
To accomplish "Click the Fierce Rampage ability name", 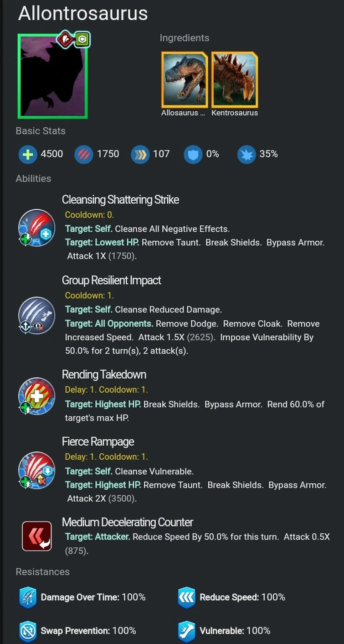I will click(x=98, y=442).
